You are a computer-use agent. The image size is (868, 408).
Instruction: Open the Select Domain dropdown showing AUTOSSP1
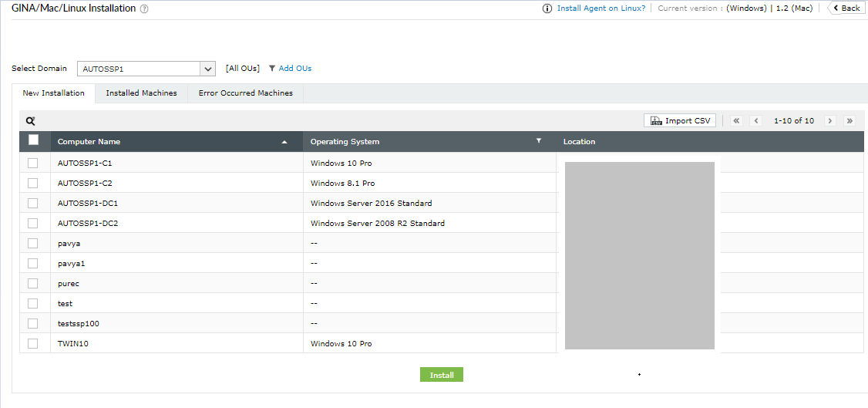coord(146,69)
